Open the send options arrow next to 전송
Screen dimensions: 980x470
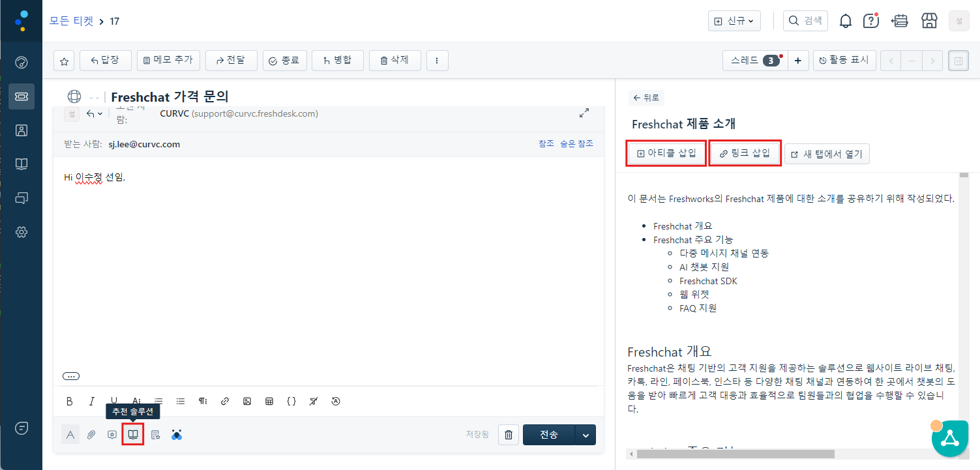[x=586, y=435]
